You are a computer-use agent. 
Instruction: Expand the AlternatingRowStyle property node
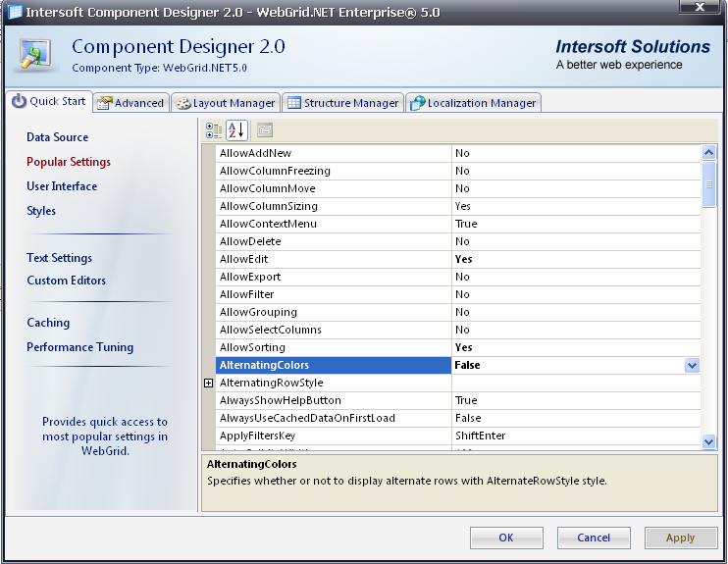tap(208, 383)
